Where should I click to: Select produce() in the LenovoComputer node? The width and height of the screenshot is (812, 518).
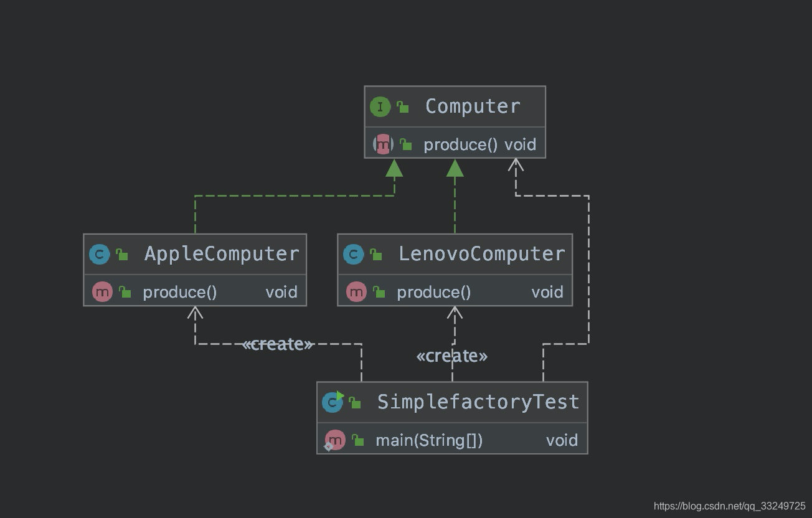click(x=434, y=292)
